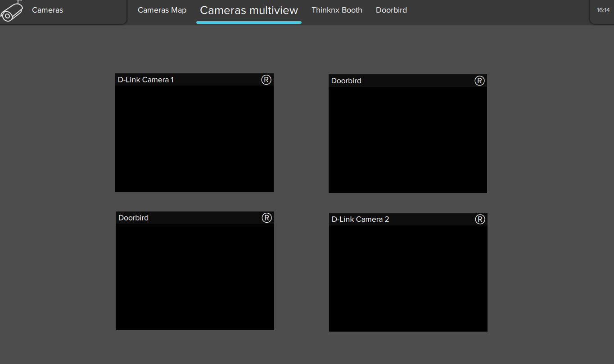Click Doorbird title label below D-Link Camera 1
Viewport: 614px width, 364px height.
[133, 218]
